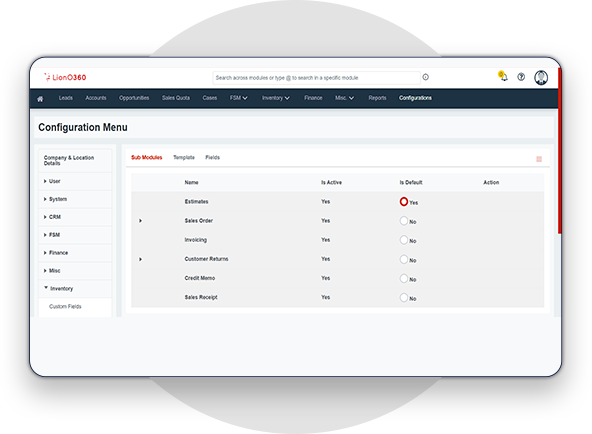This screenshot has width=592, height=434.
Task: Expand FSM section in sidebar
Action: coord(75,235)
